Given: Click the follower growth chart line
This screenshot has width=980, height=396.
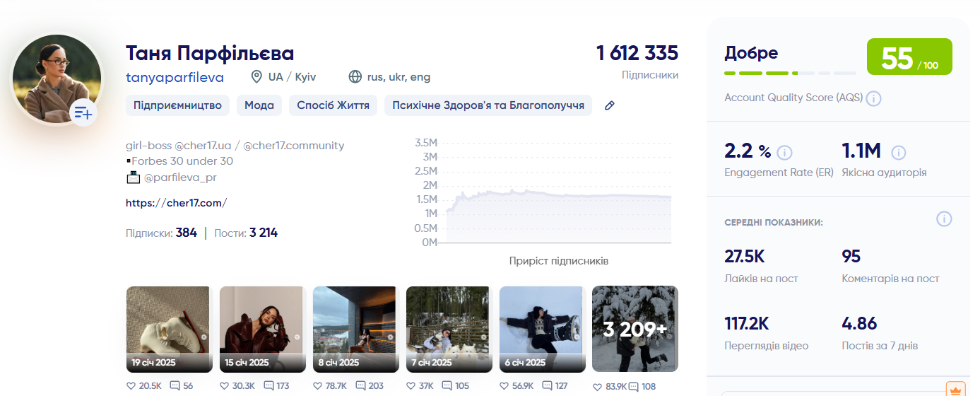Looking at the screenshot, I should coord(558,195).
